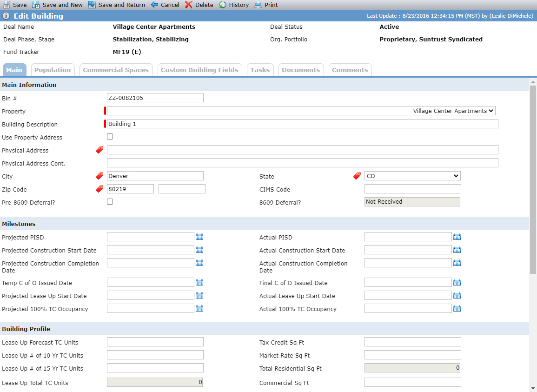Expand the State dropdown showing CO
537x392 pixels.
pyautogui.click(x=412, y=176)
